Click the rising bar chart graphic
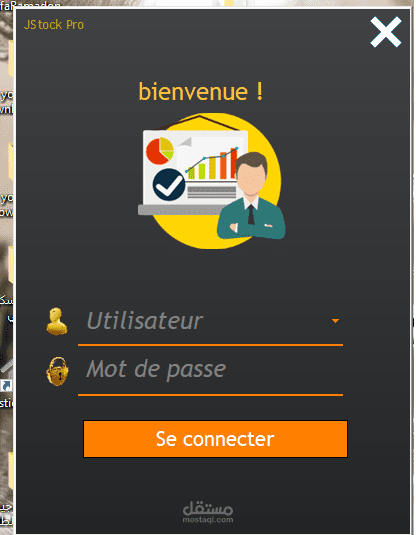Image resolution: width=416 pixels, height=535 pixels. tap(212, 164)
